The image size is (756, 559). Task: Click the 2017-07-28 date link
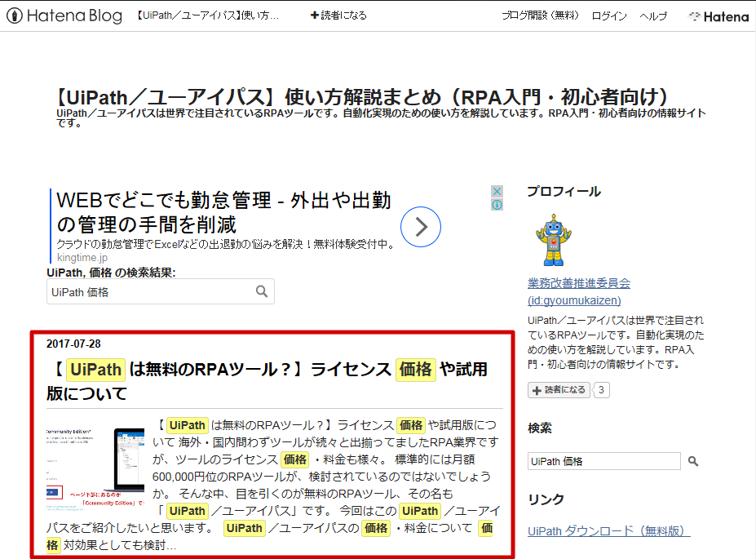point(73,344)
